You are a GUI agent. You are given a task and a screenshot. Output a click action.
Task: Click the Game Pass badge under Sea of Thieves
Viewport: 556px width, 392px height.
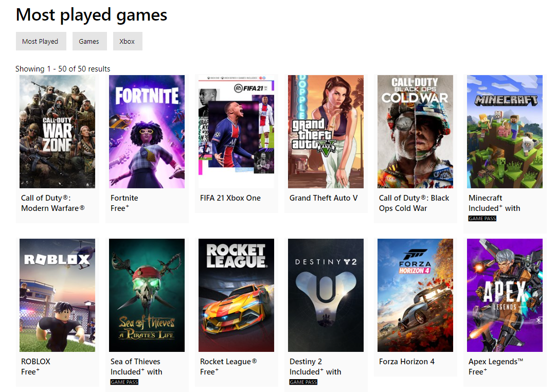coord(124,382)
